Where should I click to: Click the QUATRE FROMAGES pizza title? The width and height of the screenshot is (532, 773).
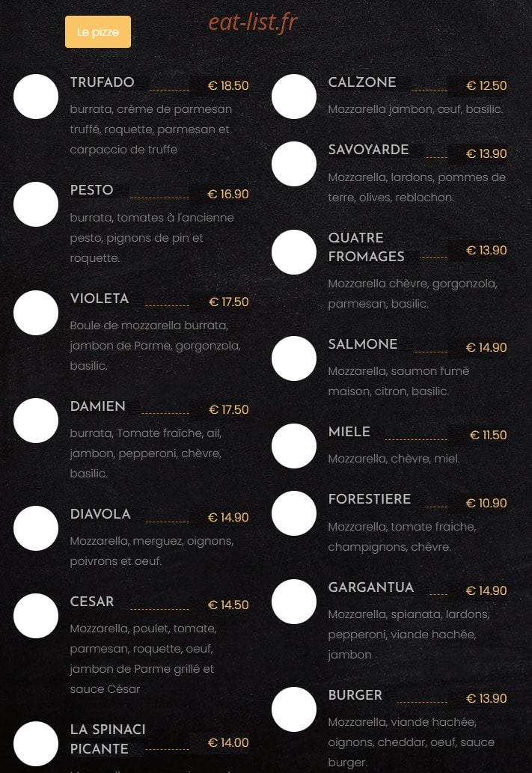[x=367, y=247]
